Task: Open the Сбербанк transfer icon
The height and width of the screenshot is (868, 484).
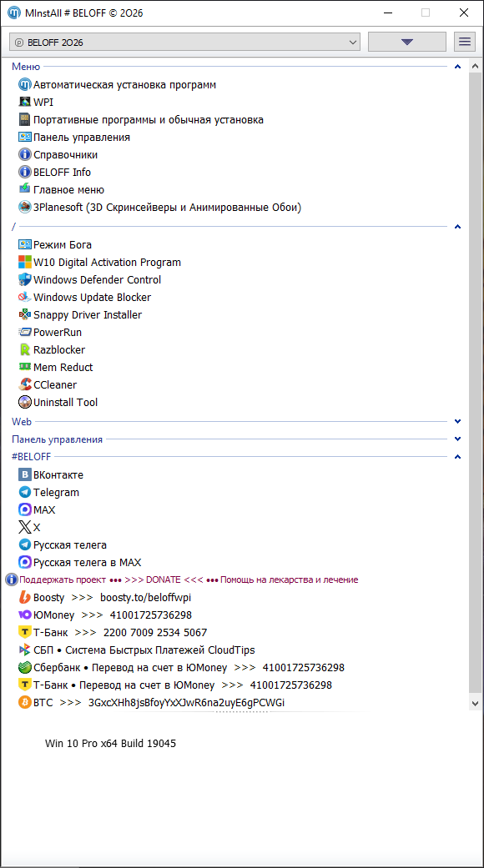Action: [25, 667]
